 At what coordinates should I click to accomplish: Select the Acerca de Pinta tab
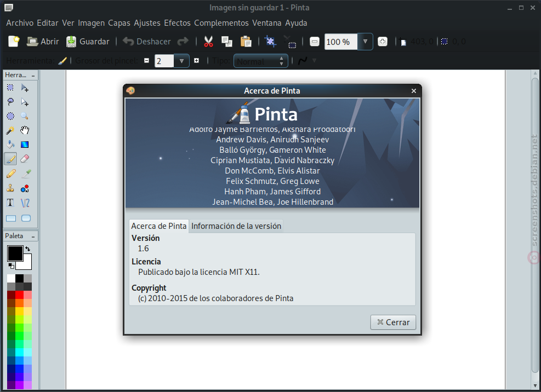pos(159,226)
